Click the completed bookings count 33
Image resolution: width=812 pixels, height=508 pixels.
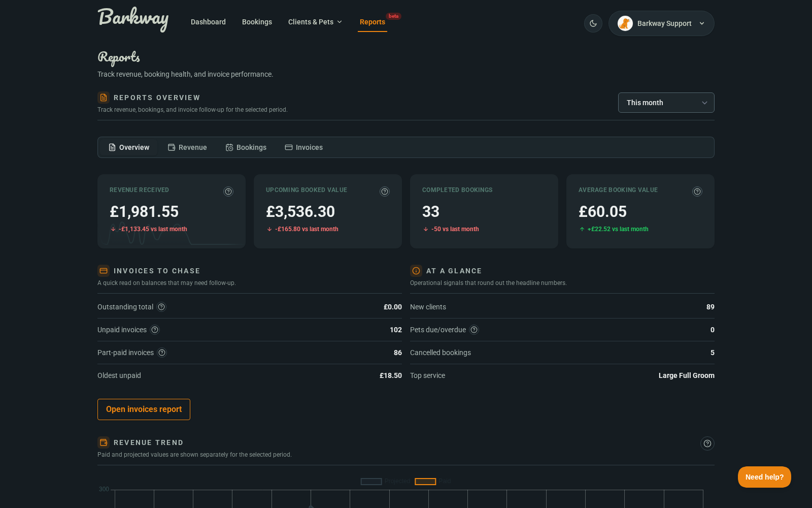tap(431, 211)
